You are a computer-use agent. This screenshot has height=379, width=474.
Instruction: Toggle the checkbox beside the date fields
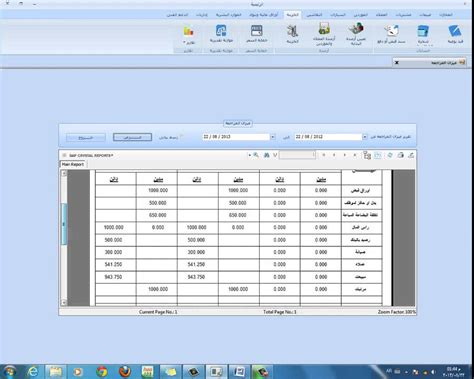182,136
